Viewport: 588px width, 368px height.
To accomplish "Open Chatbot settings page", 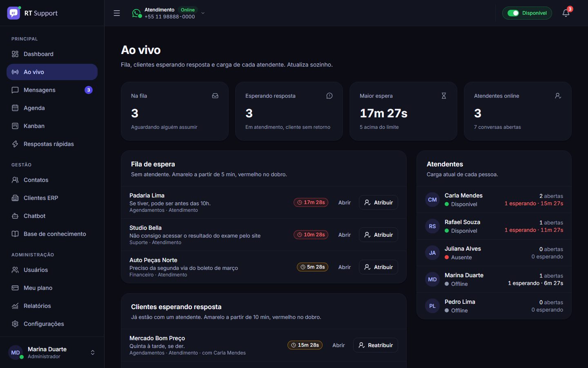I will (x=52, y=216).
